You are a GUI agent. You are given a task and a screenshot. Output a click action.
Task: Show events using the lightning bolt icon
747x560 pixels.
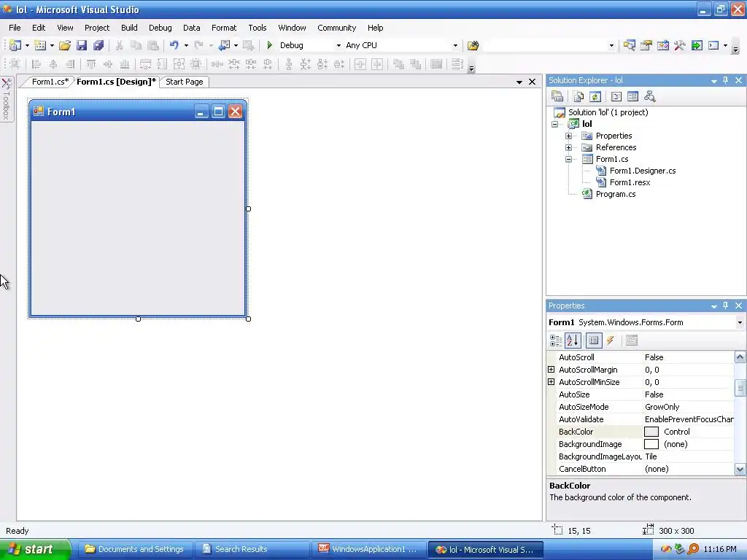[611, 340]
